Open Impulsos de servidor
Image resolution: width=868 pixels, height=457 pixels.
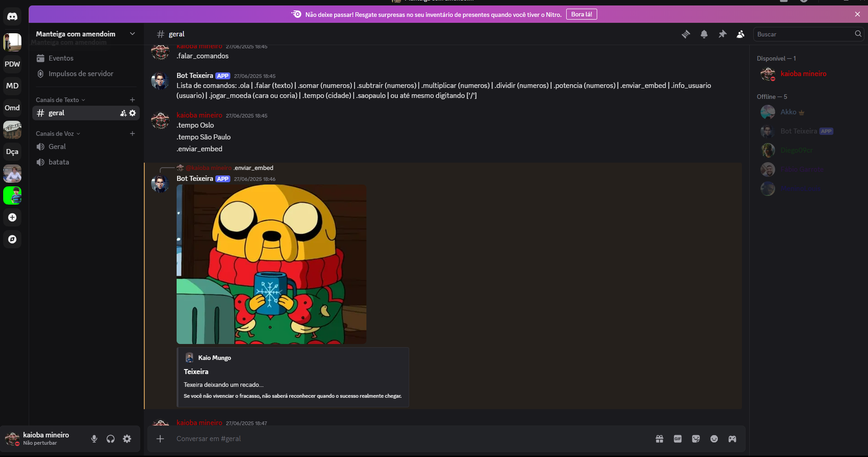[86, 74]
